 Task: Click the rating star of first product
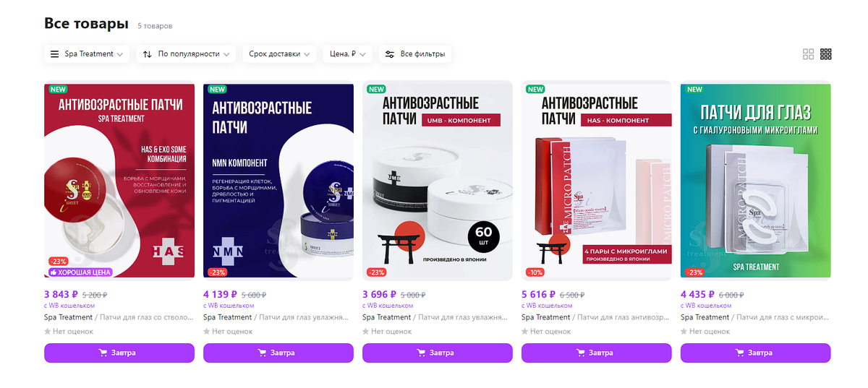pyautogui.click(x=48, y=332)
